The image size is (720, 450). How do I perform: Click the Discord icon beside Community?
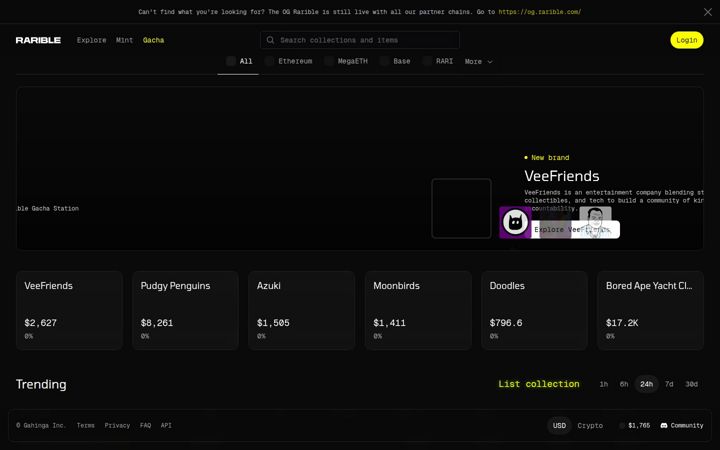click(664, 426)
